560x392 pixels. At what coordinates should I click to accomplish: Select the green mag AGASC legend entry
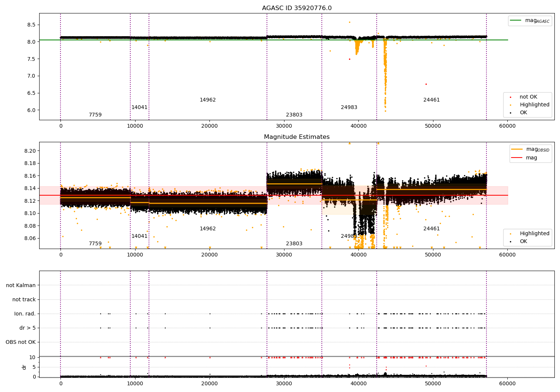click(x=530, y=21)
